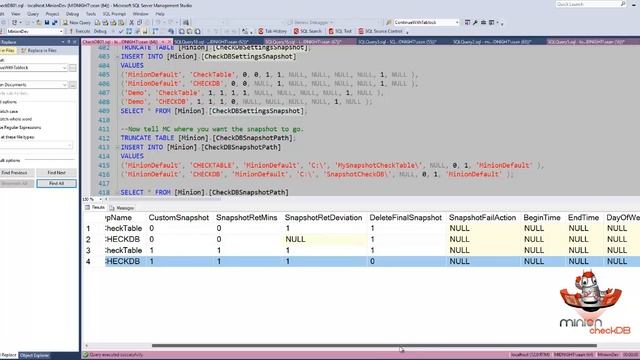
Task: Open Tab History
Action: click(x=273, y=31)
